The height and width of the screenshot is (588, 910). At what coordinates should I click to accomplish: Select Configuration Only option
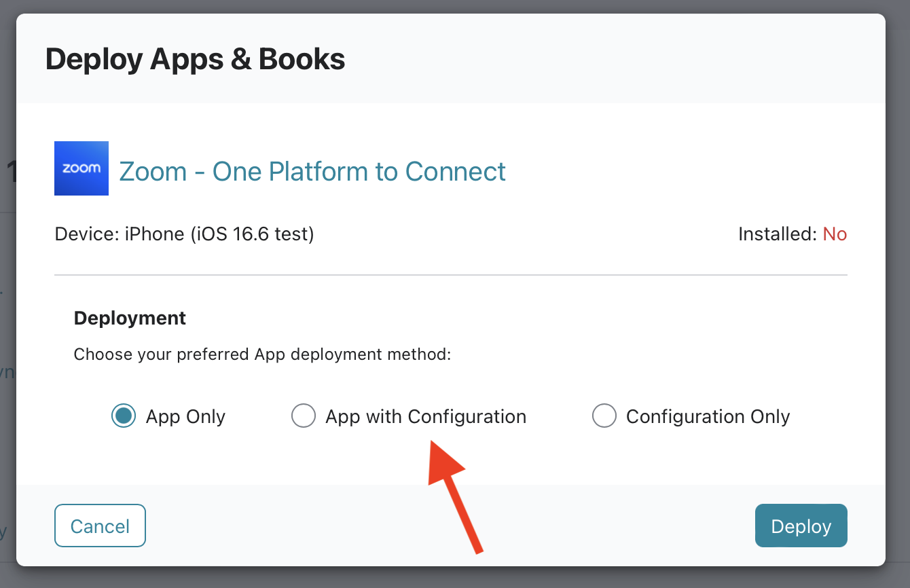(604, 416)
